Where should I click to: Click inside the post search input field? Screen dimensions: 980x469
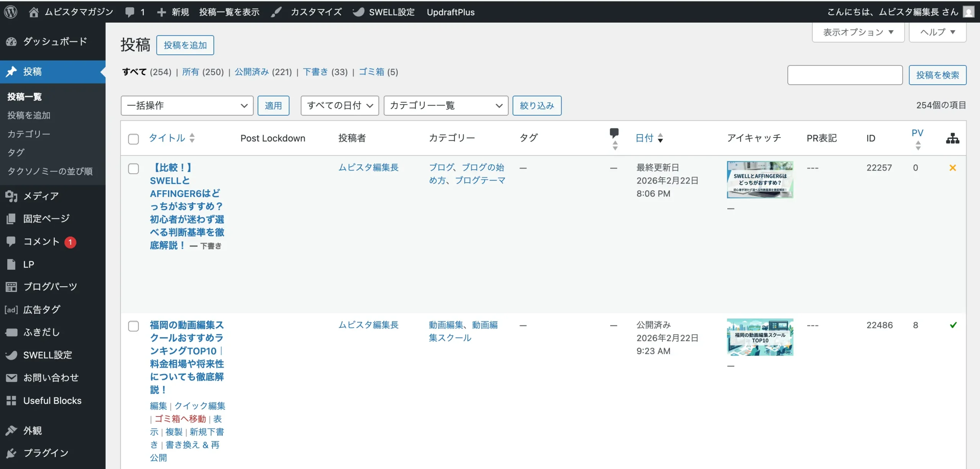pos(844,75)
